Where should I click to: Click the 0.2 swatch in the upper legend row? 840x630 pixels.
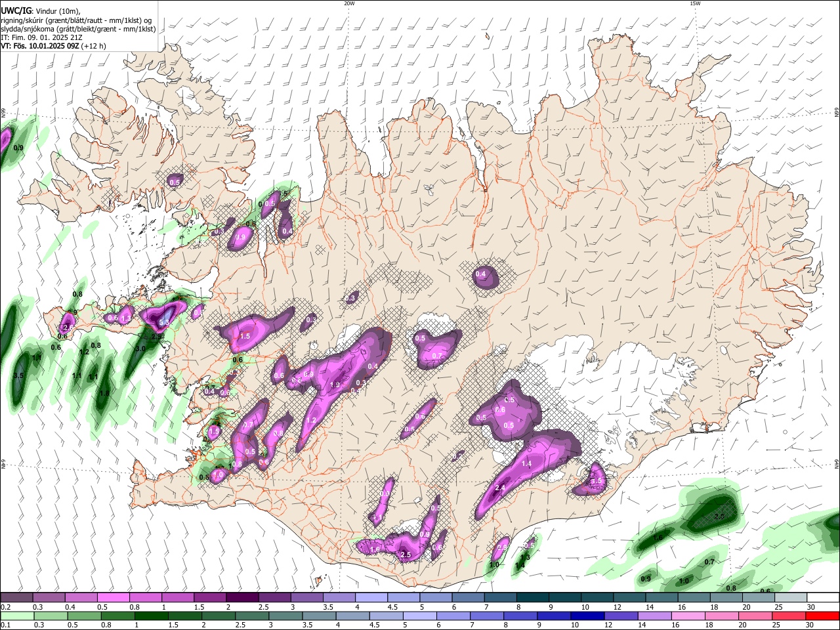16,598
